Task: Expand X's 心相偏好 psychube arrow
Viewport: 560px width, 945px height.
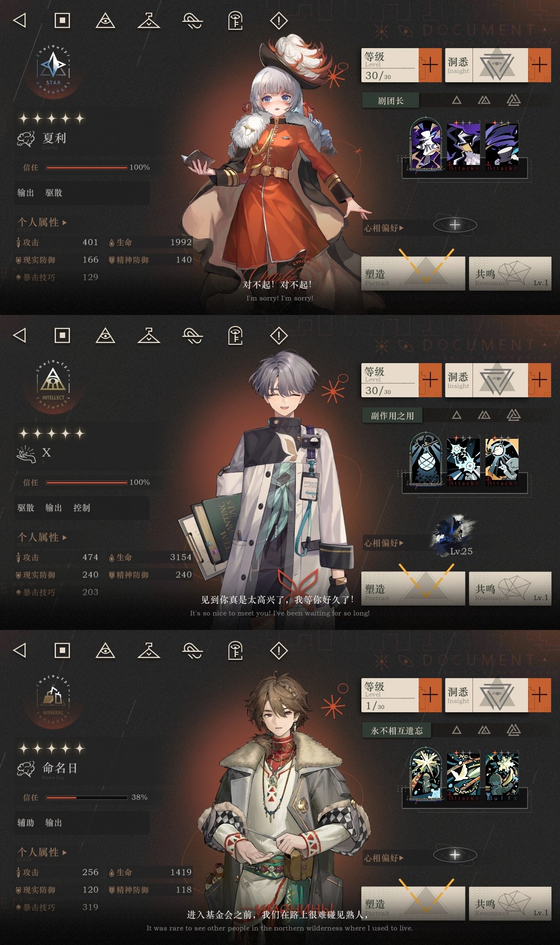Action: click(x=401, y=543)
